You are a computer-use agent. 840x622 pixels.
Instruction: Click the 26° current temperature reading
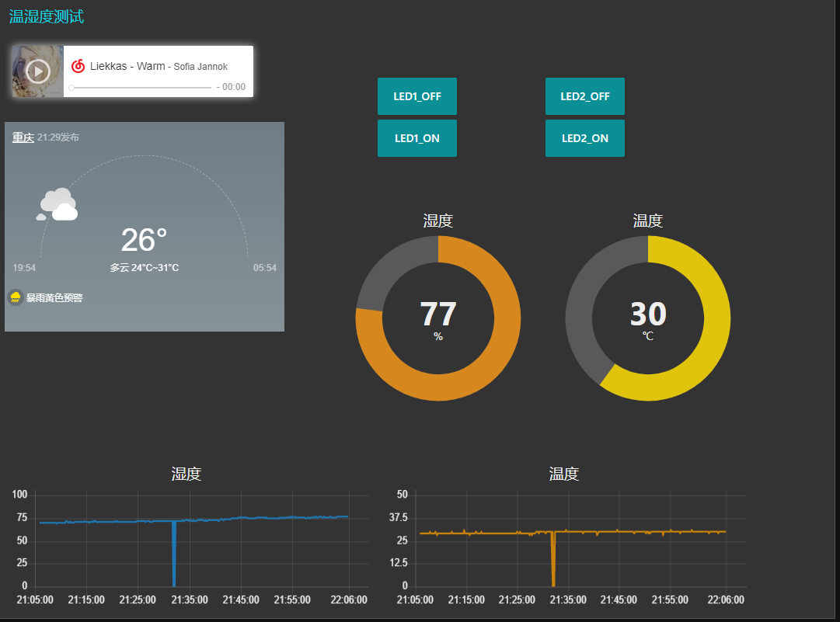(x=144, y=240)
